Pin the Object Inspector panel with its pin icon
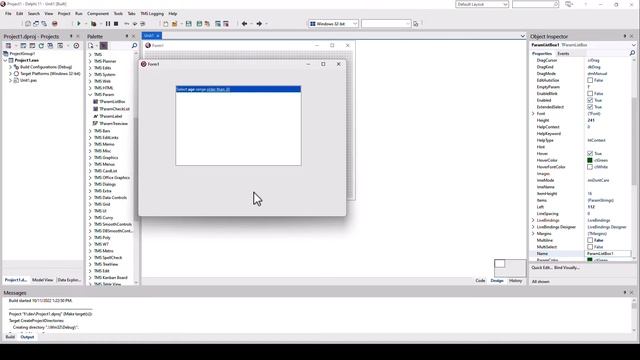 point(624,36)
